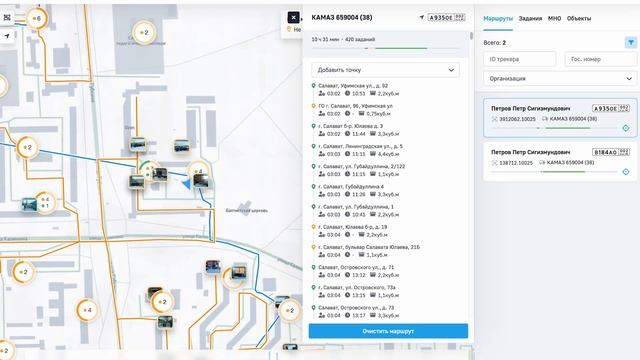Select Петров route card with plate В184АО
640x360 pixels.
point(560,161)
